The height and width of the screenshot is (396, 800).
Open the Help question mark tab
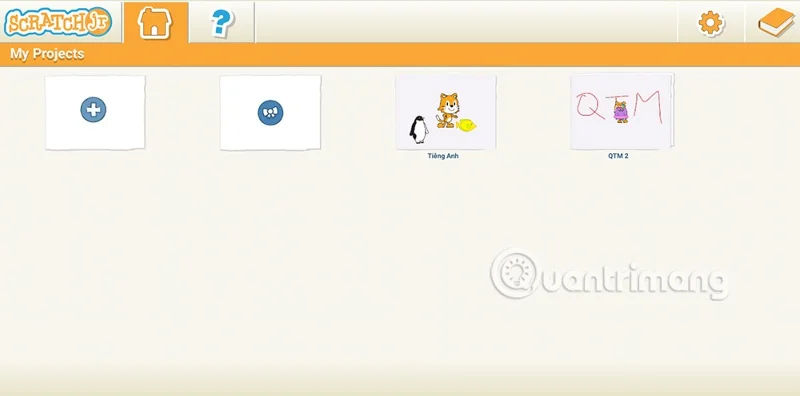coord(222,22)
